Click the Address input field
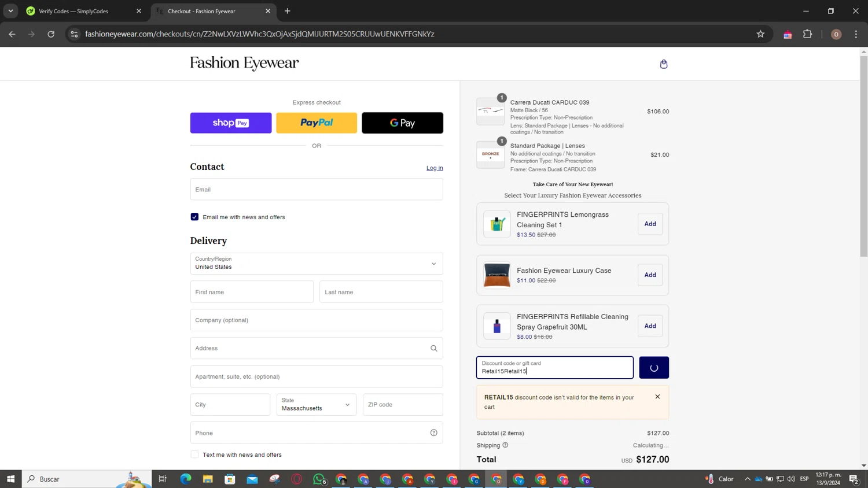The width and height of the screenshot is (868, 488). coord(317,348)
